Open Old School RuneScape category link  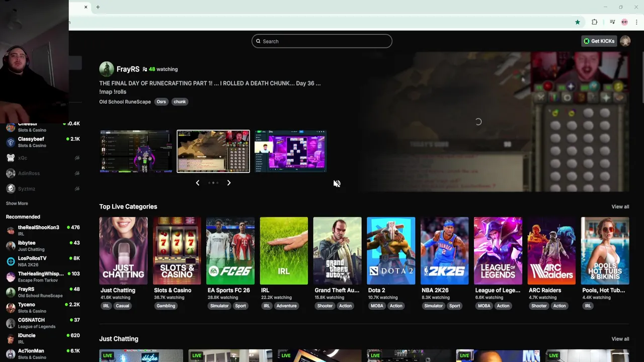pos(125,102)
